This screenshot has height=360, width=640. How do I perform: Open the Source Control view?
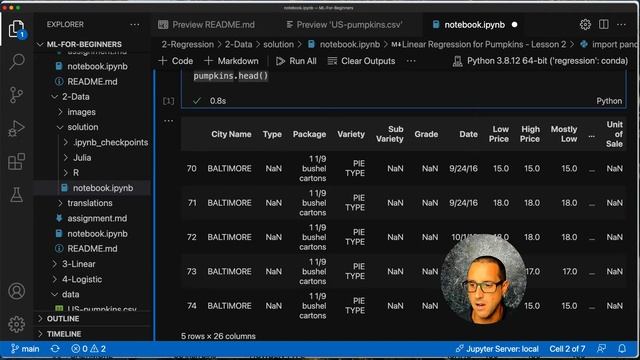pyautogui.click(x=16, y=95)
